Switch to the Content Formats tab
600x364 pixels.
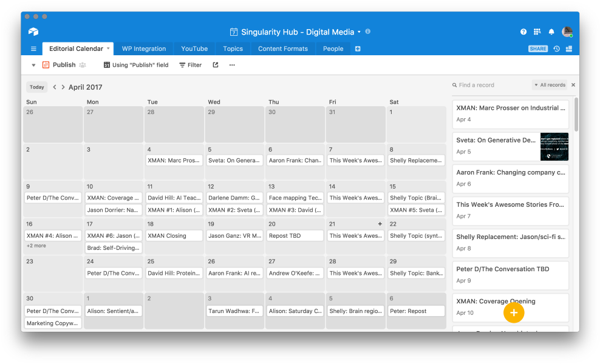(283, 49)
